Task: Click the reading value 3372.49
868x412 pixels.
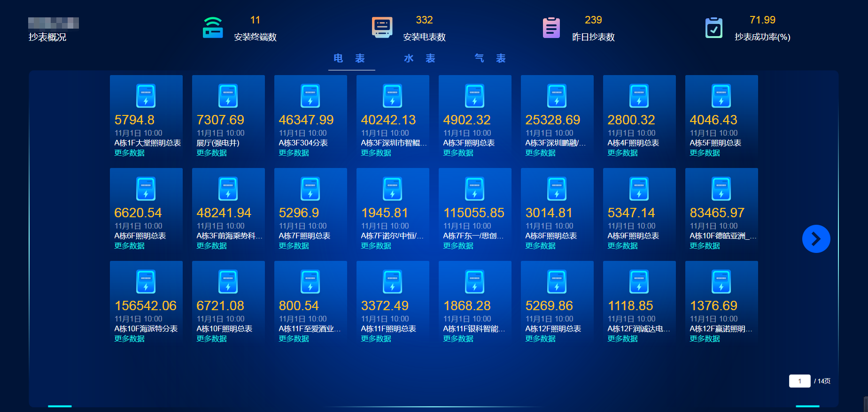Action: (x=385, y=306)
